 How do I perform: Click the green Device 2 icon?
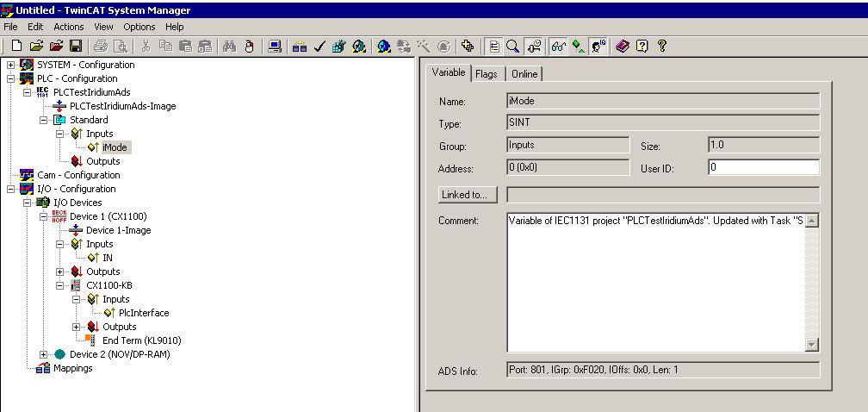tap(59, 354)
